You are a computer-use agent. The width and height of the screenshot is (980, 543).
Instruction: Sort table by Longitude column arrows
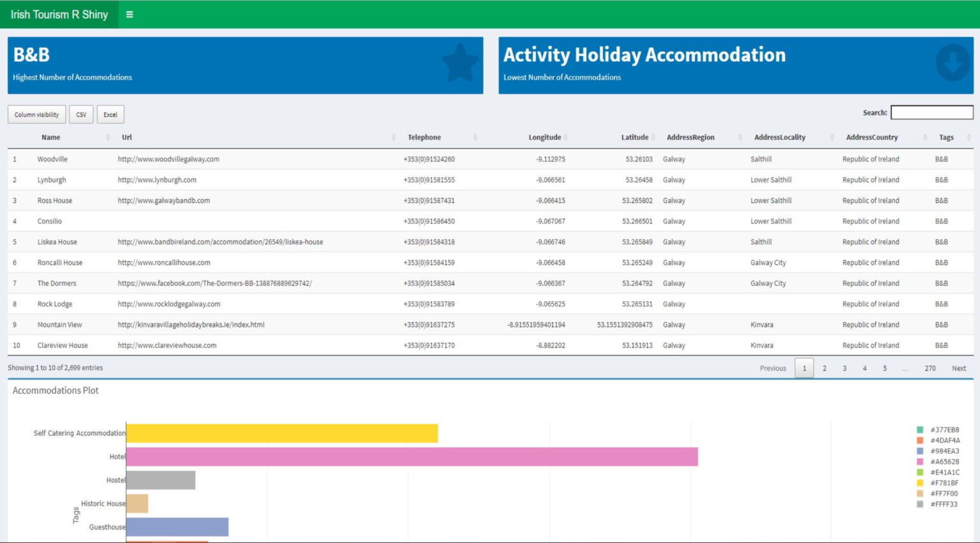click(566, 137)
